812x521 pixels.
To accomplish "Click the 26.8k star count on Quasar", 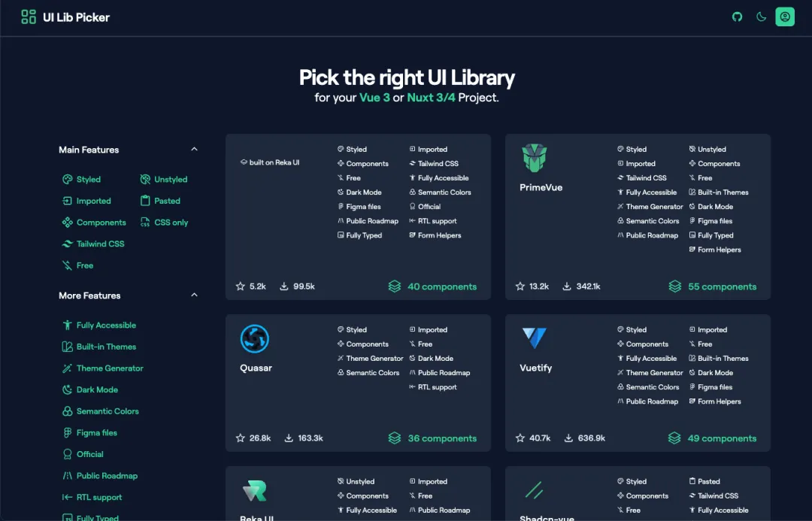I will pos(260,438).
